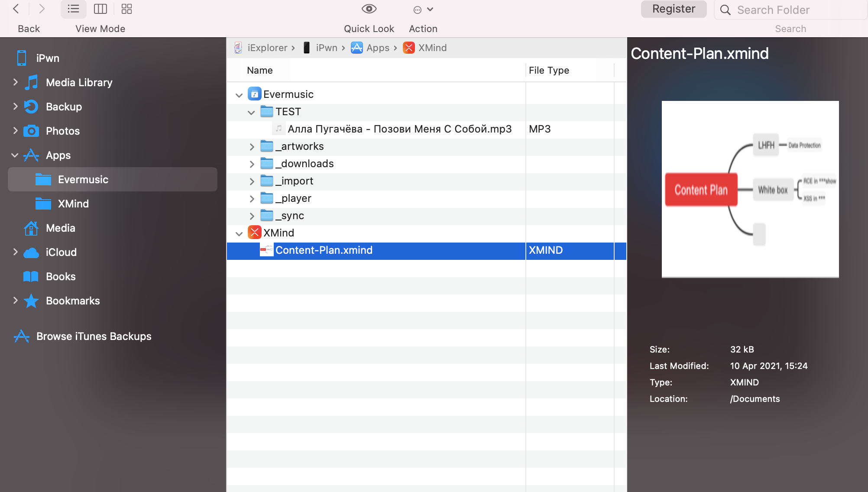Collapse the TEST folder

point(251,112)
